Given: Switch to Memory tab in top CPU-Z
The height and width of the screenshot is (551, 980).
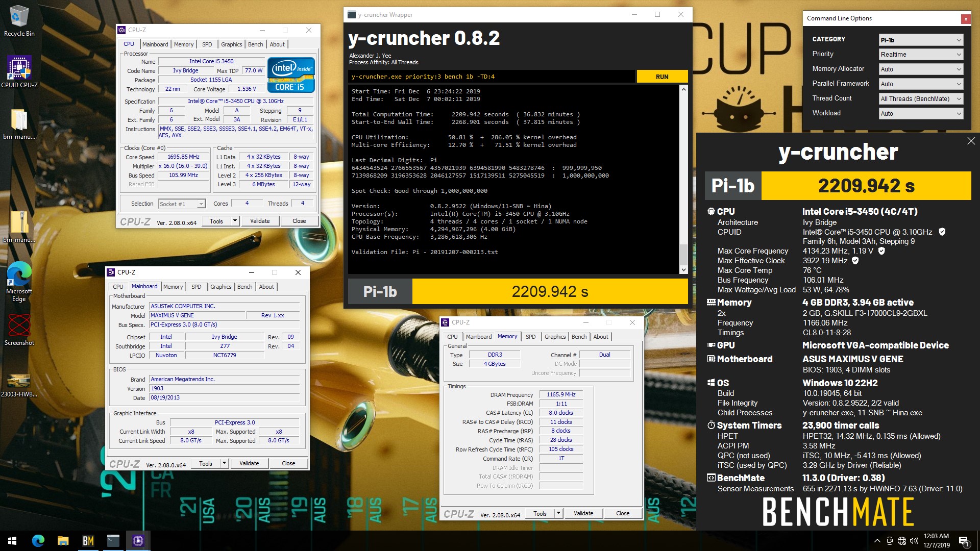Looking at the screenshot, I should tap(184, 44).
